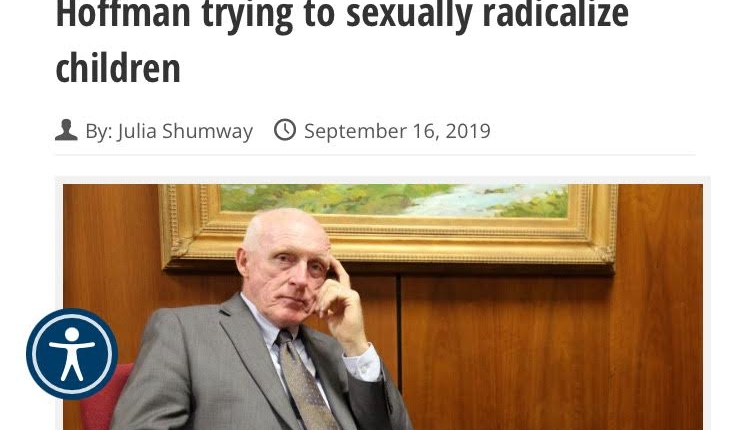Click the "By:" label in the byline

[99, 132]
